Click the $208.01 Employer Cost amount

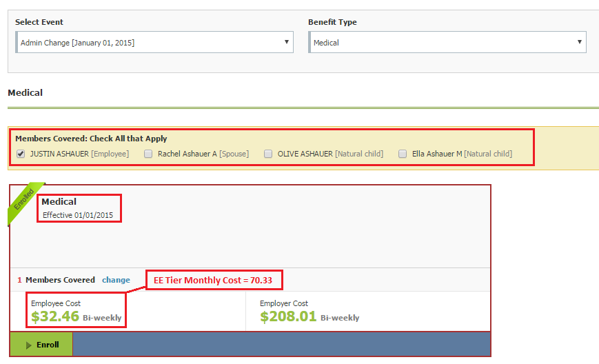click(x=288, y=317)
